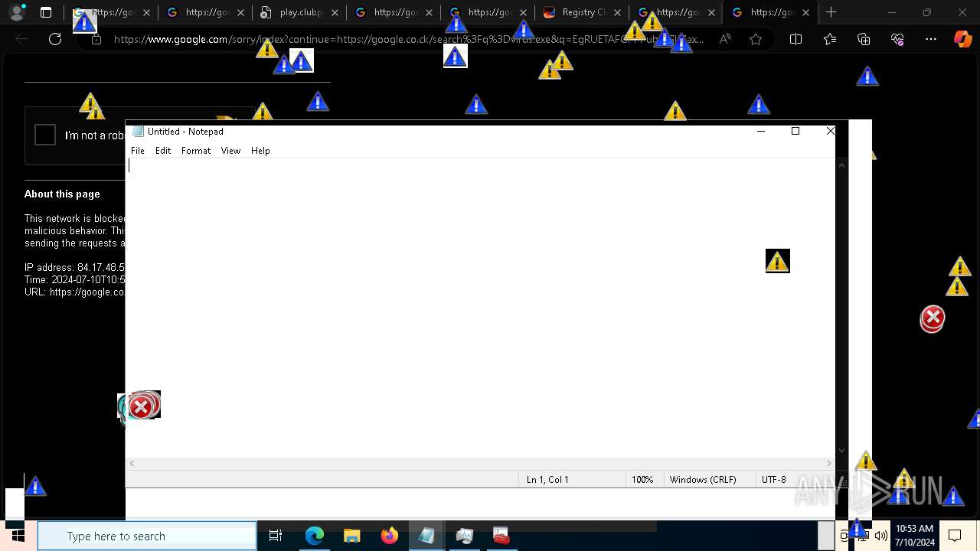The image size is (980, 551).
Task: Open File Explorer from taskbar
Action: pos(351,536)
